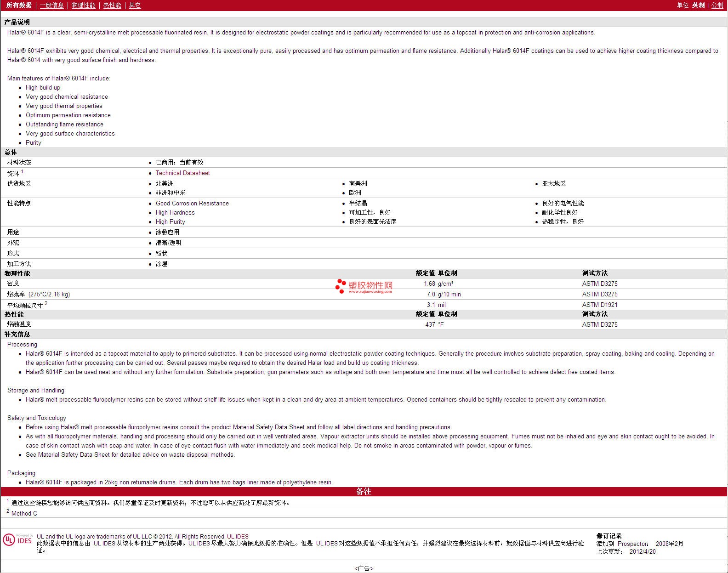Click the 亚太地区 region entry
This screenshot has width=728, height=573.
coord(554,184)
